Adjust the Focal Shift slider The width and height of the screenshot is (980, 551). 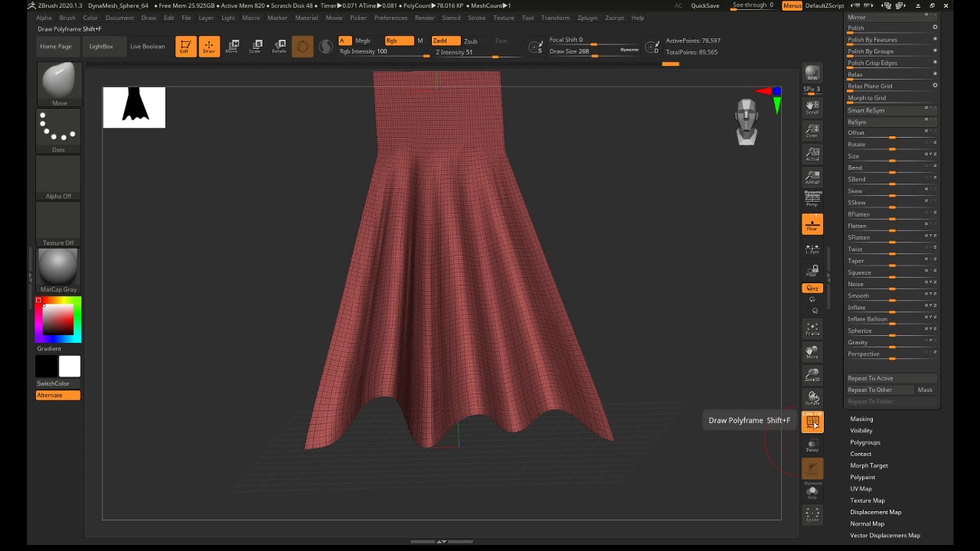coord(594,40)
